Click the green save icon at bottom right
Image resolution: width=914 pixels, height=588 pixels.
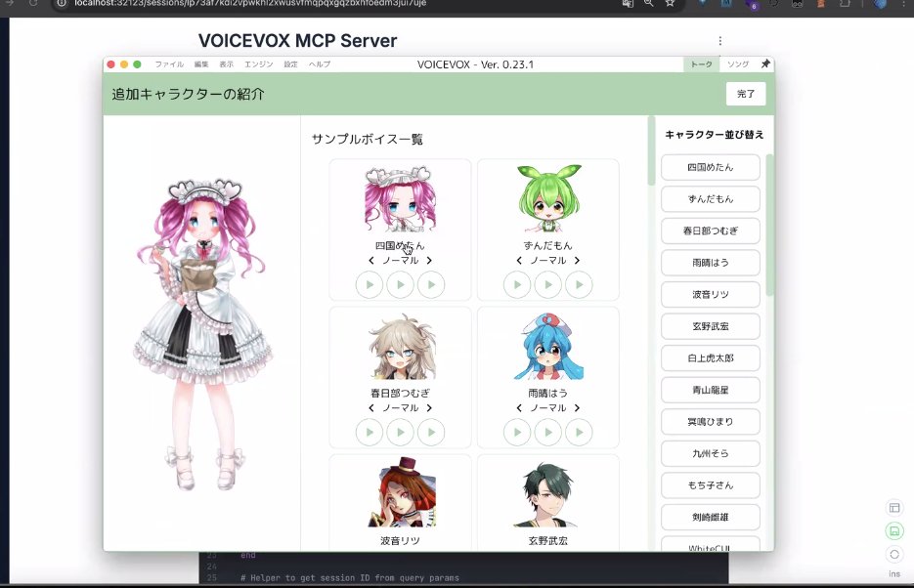pos(894,531)
